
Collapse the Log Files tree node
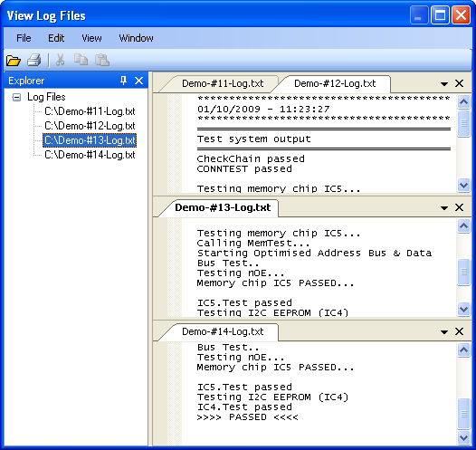[x=16, y=98]
